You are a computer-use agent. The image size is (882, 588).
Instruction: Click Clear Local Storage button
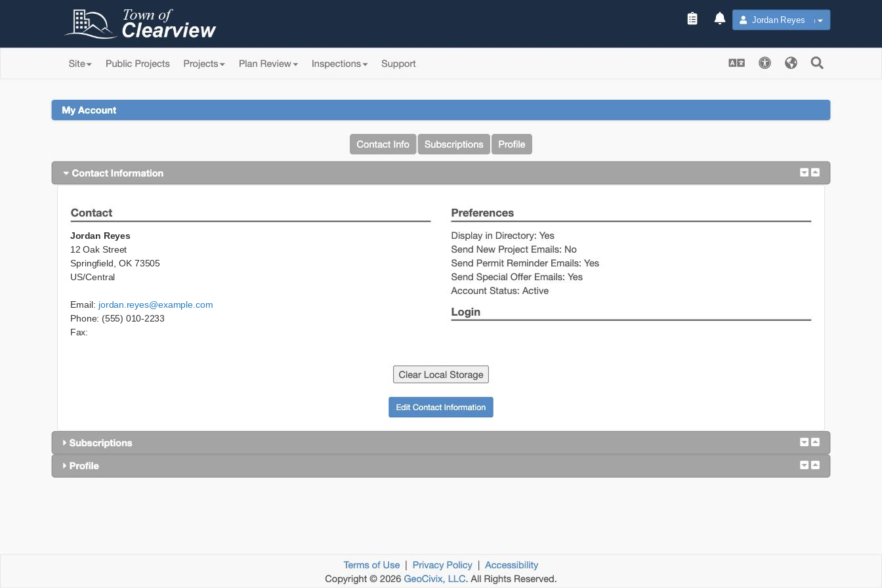[441, 375]
